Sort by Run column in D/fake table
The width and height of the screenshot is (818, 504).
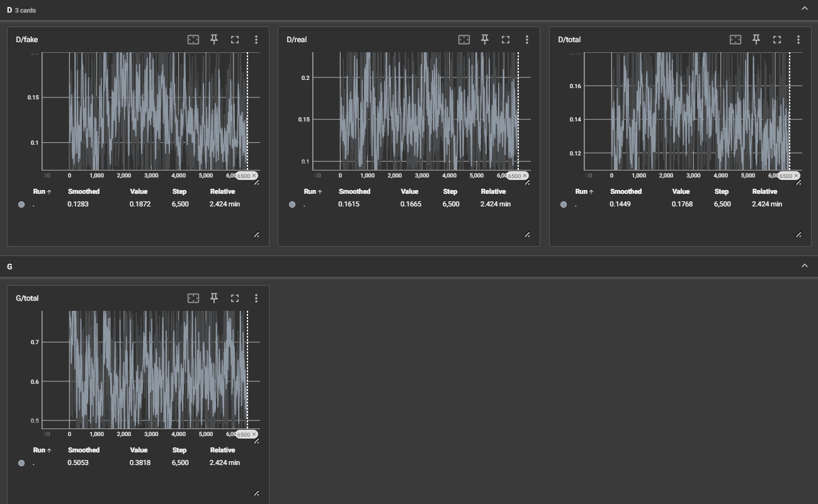(x=42, y=191)
